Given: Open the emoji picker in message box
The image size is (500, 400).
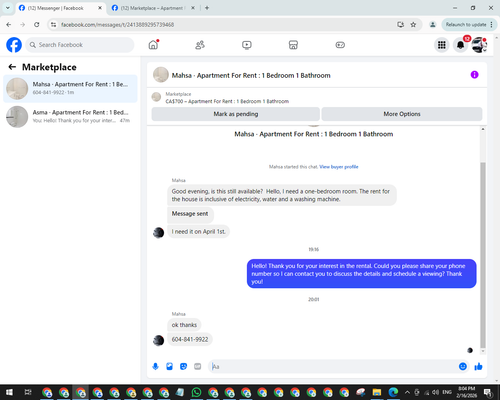Looking at the screenshot, I should coord(463,366).
